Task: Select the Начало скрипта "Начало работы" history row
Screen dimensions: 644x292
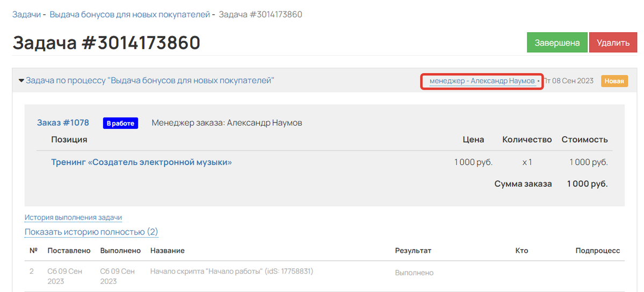Action: tap(231, 272)
